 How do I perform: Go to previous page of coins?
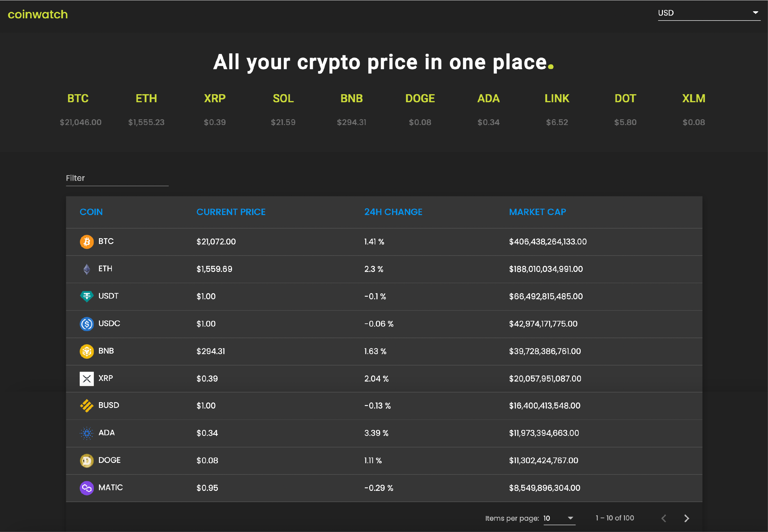[x=664, y=518]
